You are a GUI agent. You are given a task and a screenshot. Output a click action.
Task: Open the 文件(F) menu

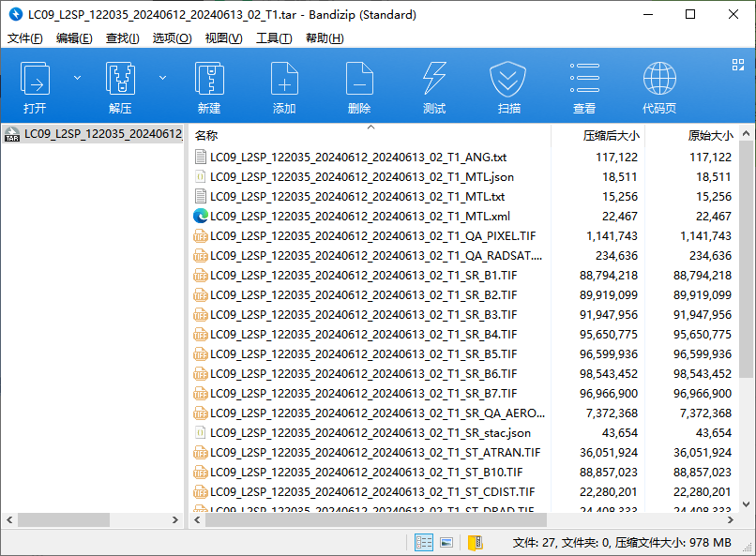pos(25,38)
